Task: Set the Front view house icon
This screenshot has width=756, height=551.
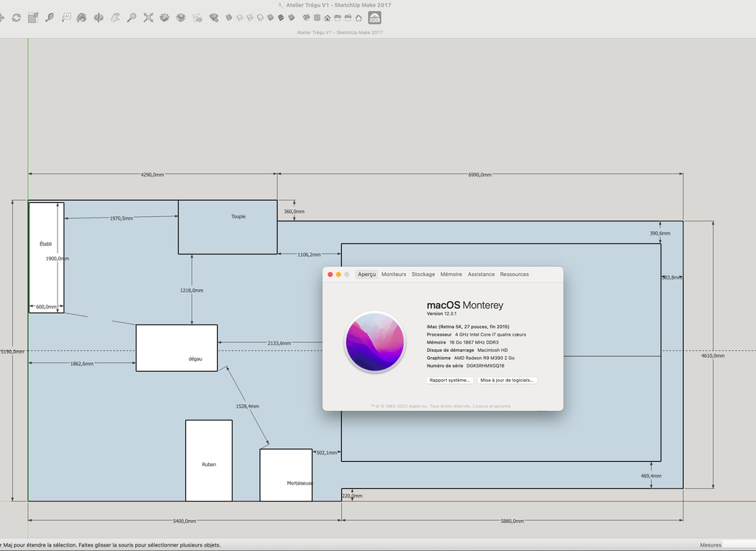Action: pos(327,18)
